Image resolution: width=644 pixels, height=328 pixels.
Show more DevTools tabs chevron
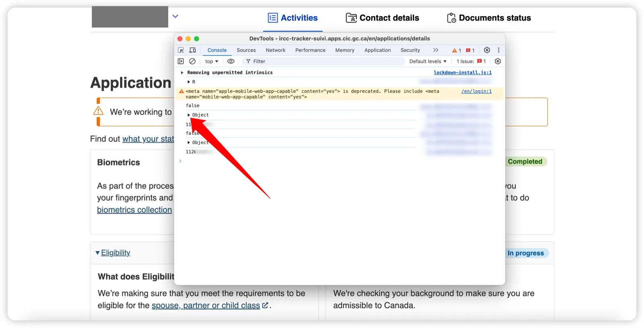pos(436,50)
